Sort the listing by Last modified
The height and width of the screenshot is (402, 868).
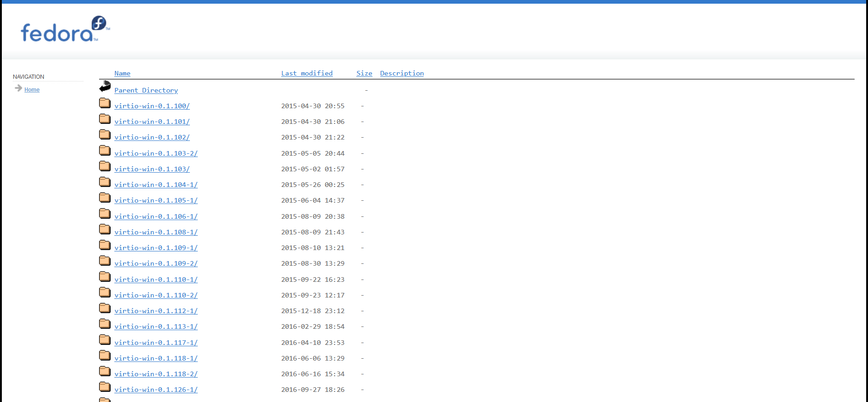307,73
